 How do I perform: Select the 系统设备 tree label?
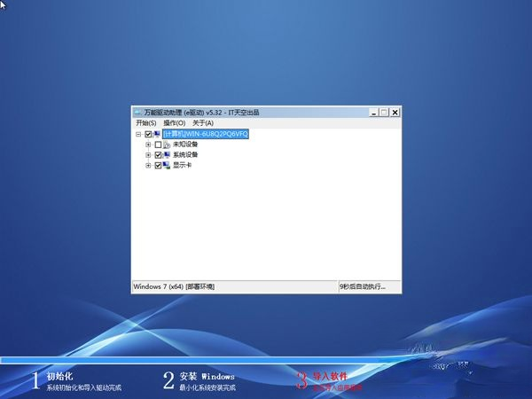point(185,155)
